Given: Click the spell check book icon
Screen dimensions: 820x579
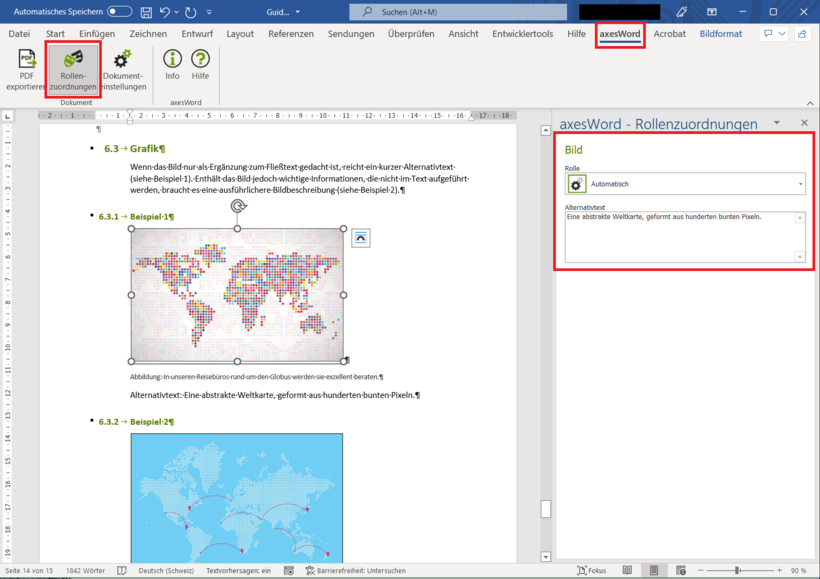Looking at the screenshot, I should 122,571.
